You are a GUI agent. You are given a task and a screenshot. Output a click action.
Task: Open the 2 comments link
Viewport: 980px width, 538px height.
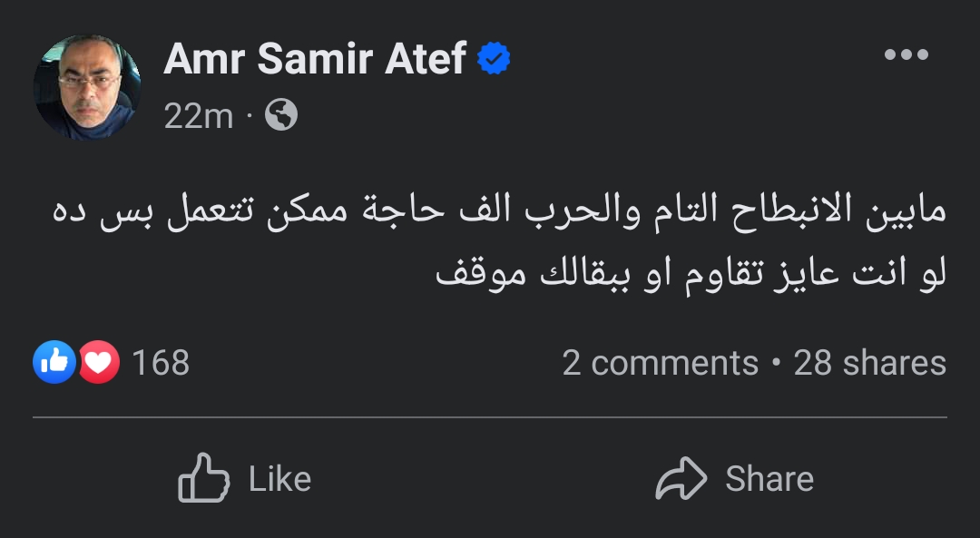point(660,363)
